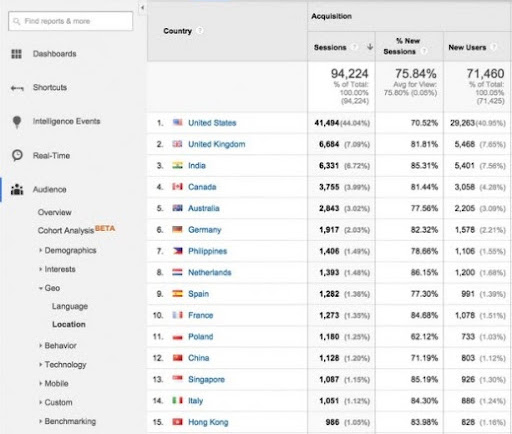The width and height of the screenshot is (512, 434).
Task: Expand the Technology section
Action: coord(40,364)
